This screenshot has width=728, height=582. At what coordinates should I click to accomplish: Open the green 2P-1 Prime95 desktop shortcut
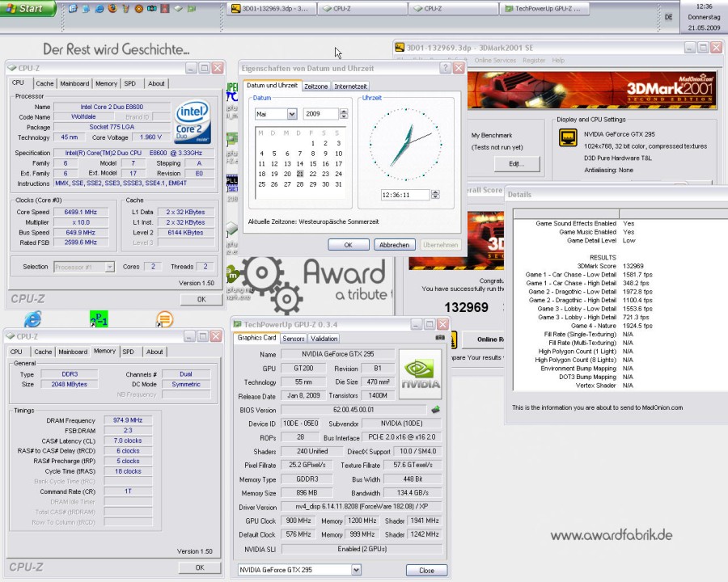click(x=99, y=319)
